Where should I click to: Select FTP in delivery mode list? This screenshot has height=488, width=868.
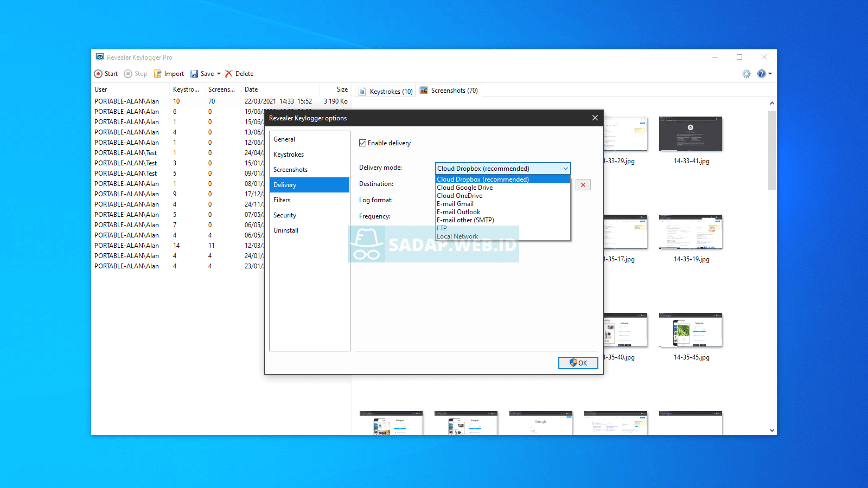(503, 228)
